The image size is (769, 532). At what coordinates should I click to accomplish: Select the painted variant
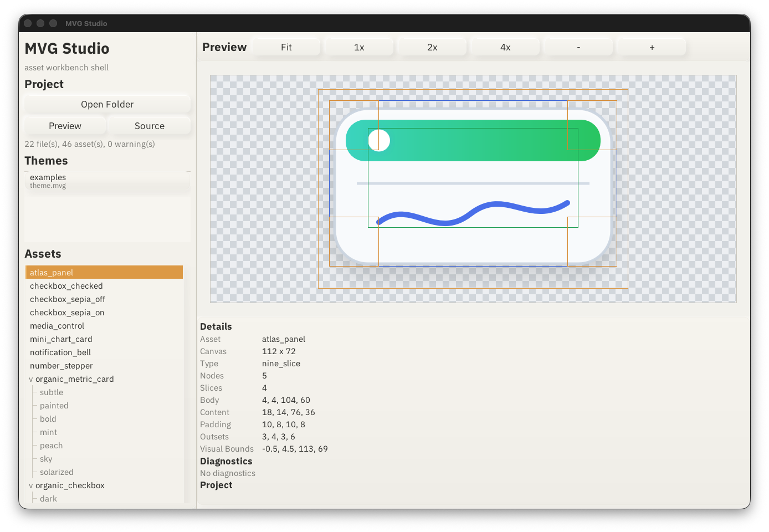click(x=54, y=406)
